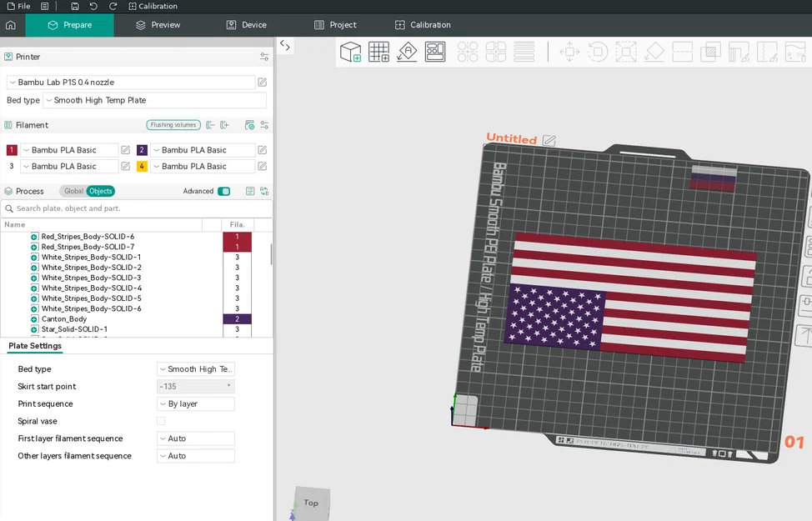This screenshot has width=812, height=521.
Task: Open the Mesh boolean tool
Action: pos(710,52)
